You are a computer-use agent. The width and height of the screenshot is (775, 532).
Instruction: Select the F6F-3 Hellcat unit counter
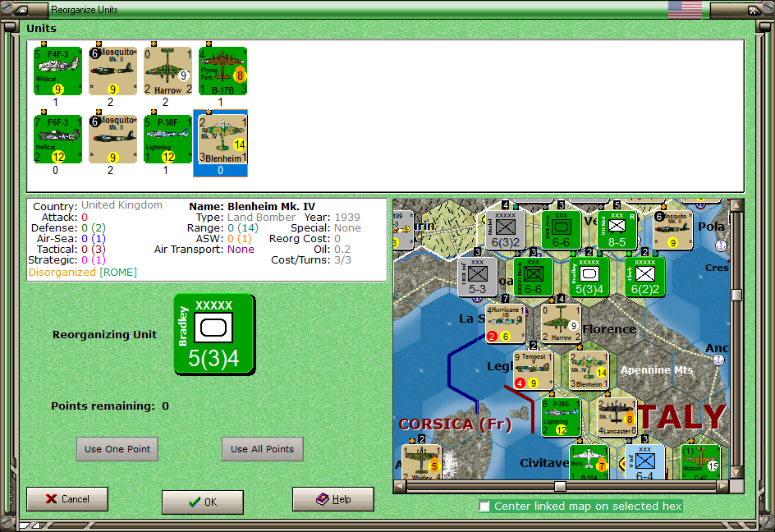point(57,139)
